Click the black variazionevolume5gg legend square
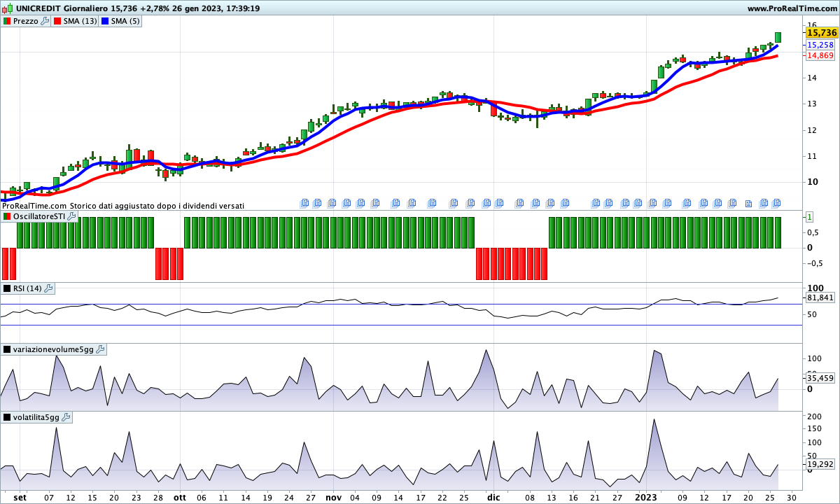The height and width of the screenshot is (504, 840). click(x=7, y=349)
